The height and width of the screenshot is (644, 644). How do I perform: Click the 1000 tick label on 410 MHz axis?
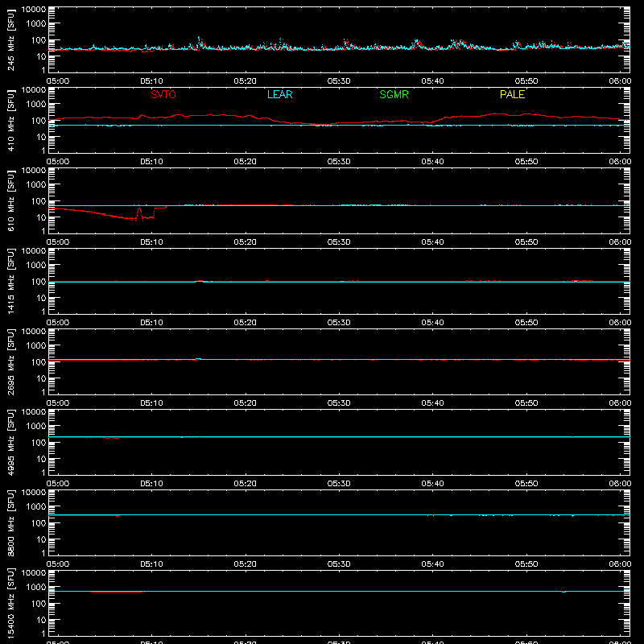(36, 105)
